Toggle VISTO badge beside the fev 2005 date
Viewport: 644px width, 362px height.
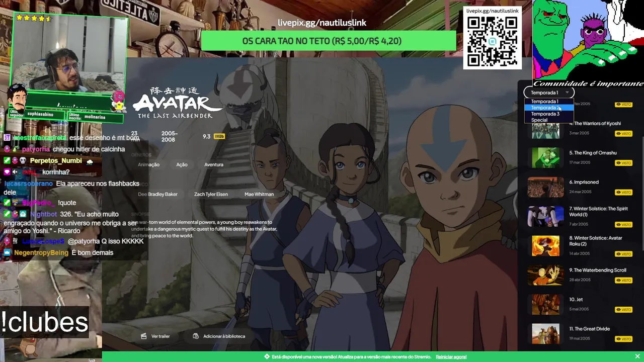(x=624, y=104)
